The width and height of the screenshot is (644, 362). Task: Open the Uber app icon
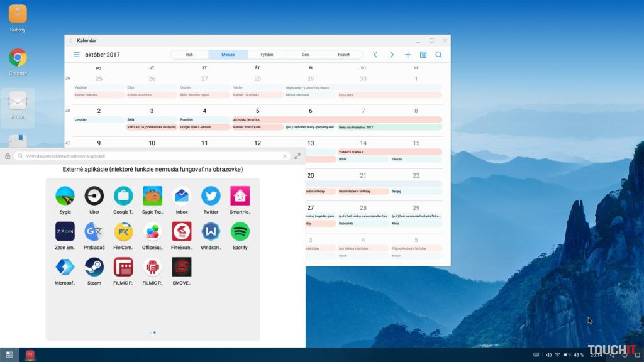94,196
